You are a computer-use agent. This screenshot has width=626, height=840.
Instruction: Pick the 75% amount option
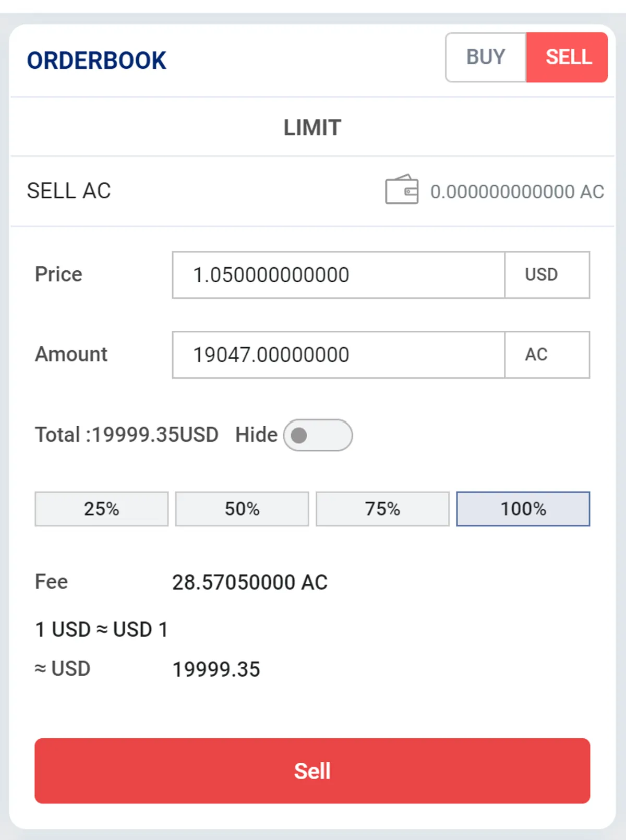382,509
